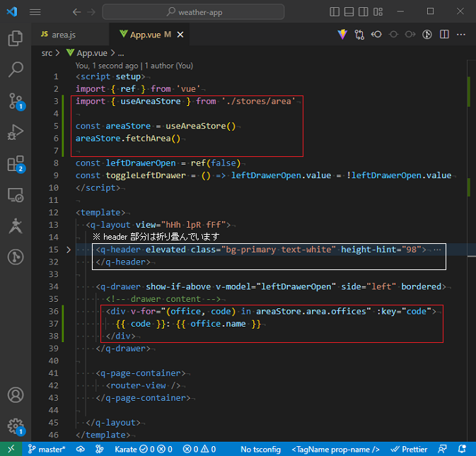Click the grayed-out commit circle icon in editor toolbar
The height and width of the screenshot is (456, 476).
point(393,34)
